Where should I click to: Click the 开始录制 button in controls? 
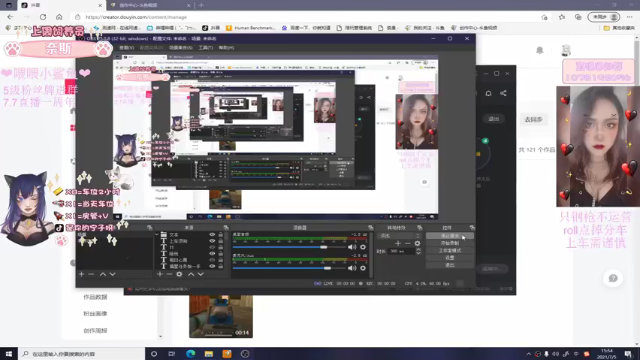(x=450, y=243)
